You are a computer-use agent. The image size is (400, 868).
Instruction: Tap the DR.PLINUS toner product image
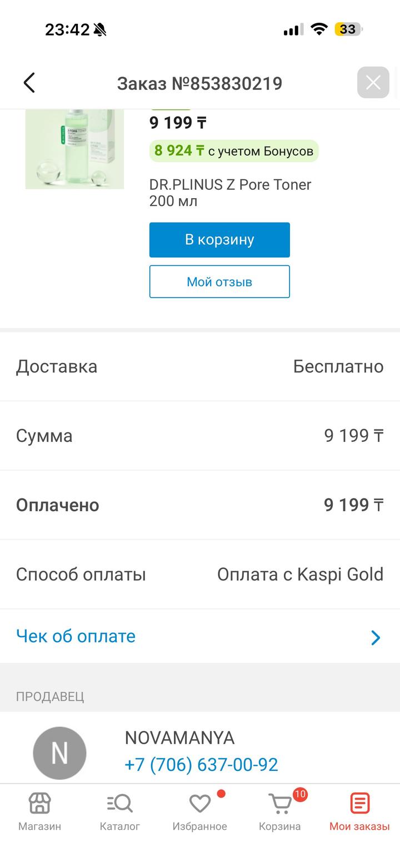74,149
